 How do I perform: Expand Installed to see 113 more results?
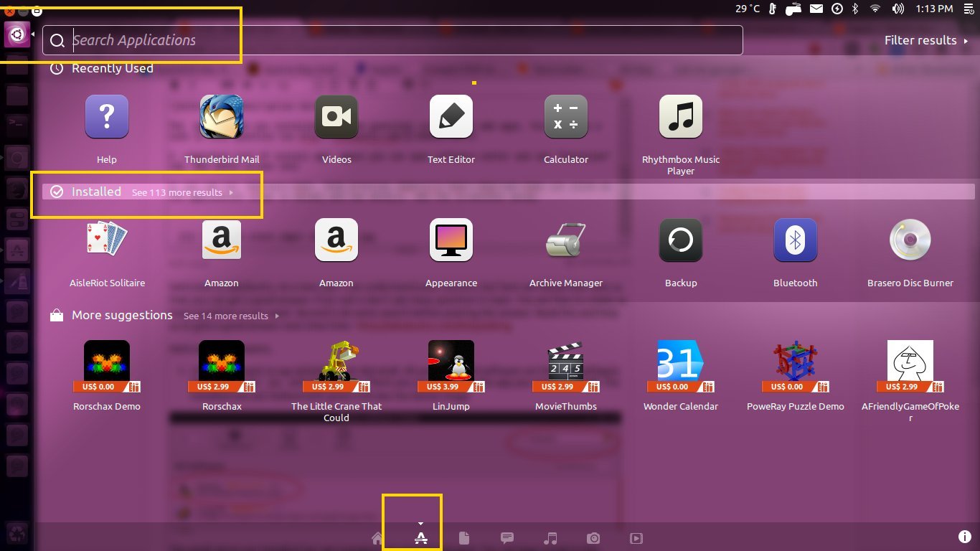(182, 192)
